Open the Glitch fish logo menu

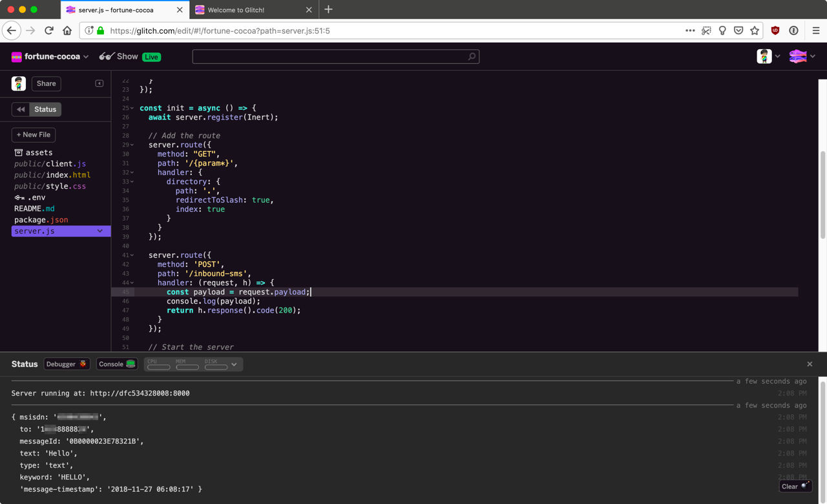click(802, 57)
